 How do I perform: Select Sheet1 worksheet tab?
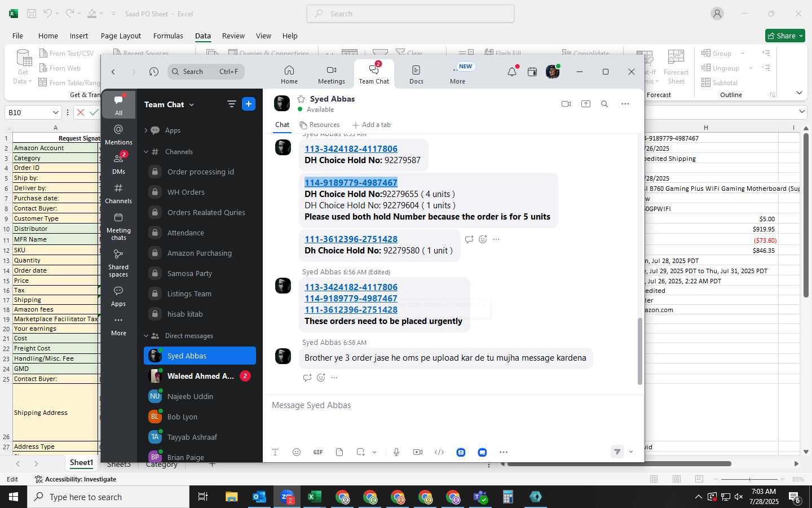(81, 463)
